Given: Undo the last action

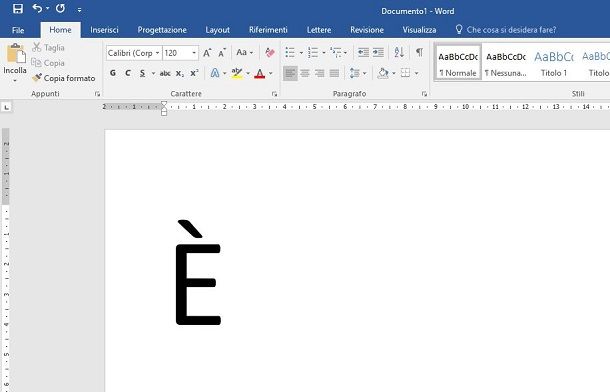Looking at the screenshot, I should pyautogui.click(x=37, y=8).
